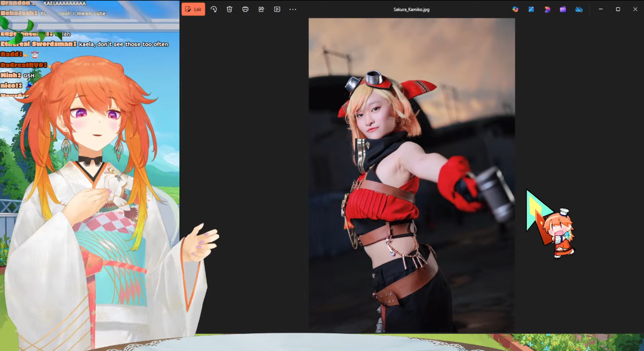Viewport: 644px width, 351px height.
Task: Delete the photo with the trash icon
Action: click(230, 9)
